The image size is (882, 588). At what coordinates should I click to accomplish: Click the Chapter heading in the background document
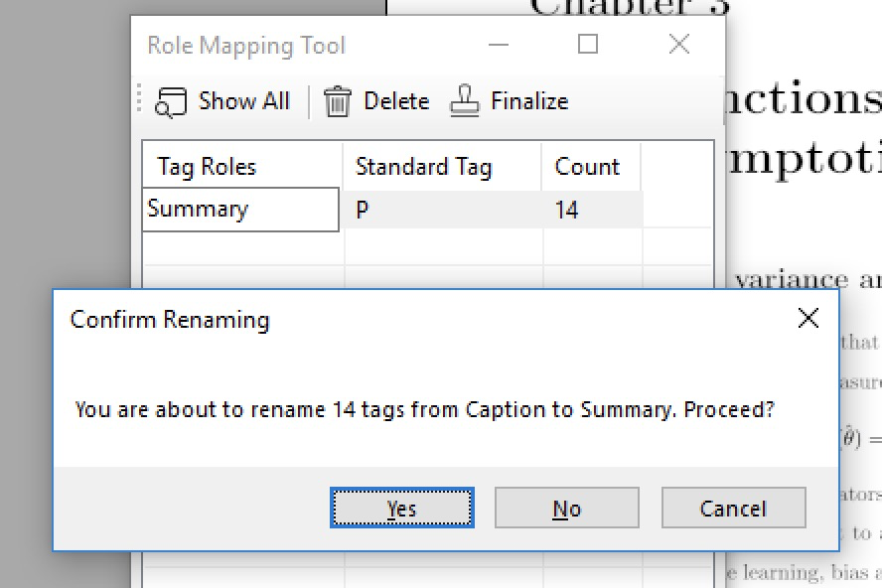[x=630, y=6]
